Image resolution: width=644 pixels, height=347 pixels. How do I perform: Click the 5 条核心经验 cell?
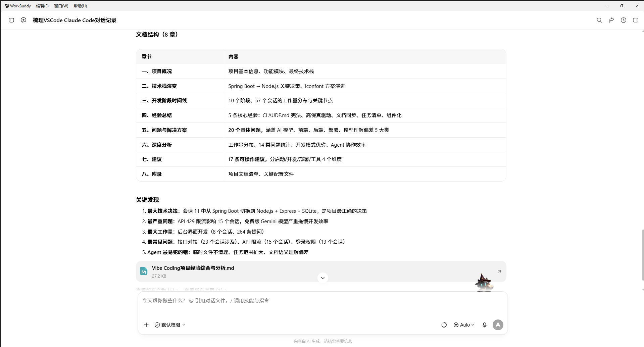tap(364, 115)
